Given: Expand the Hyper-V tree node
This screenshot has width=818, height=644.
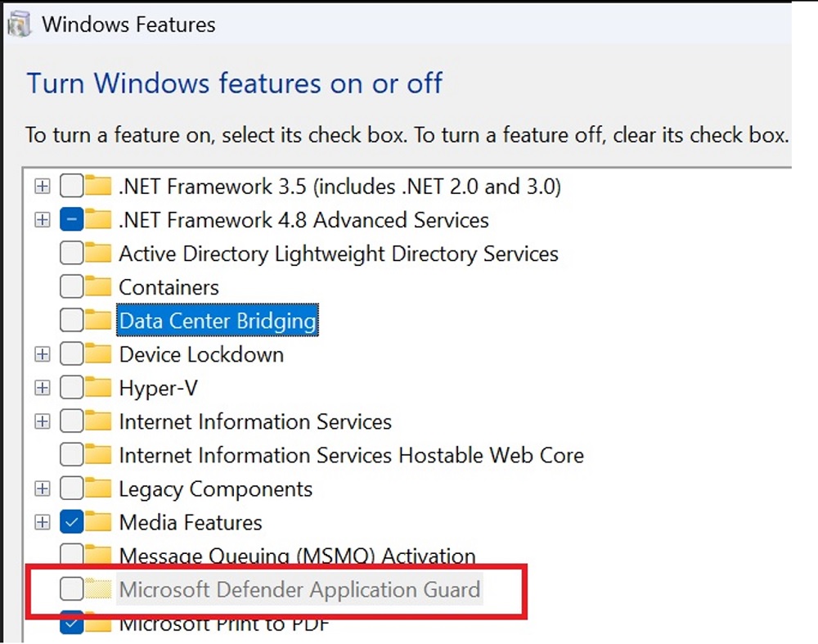Looking at the screenshot, I should click(x=42, y=387).
